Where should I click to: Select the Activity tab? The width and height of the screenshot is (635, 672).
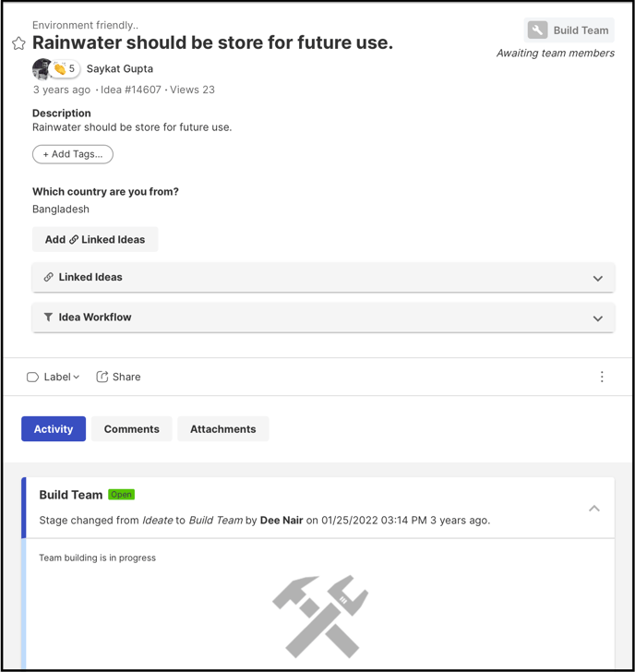[54, 429]
